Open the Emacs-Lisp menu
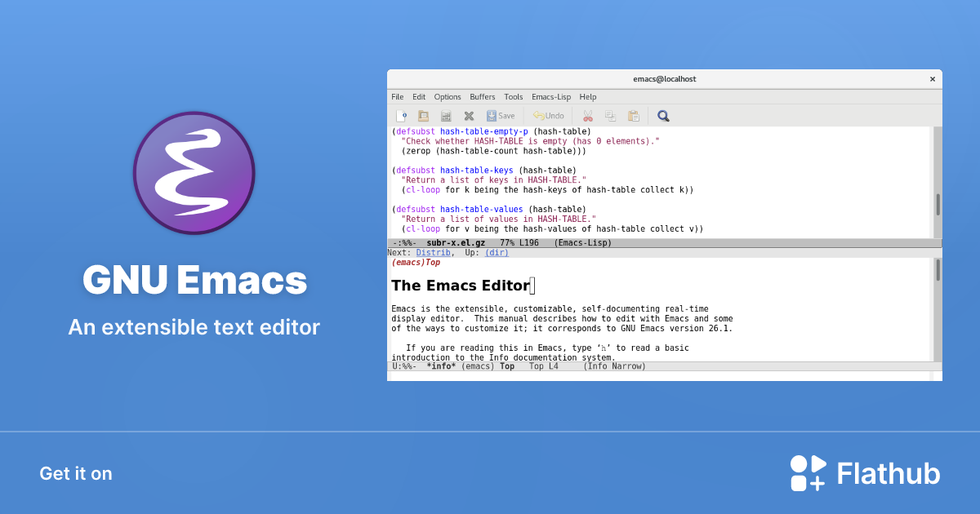Image resolution: width=980 pixels, height=514 pixels. point(550,96)
